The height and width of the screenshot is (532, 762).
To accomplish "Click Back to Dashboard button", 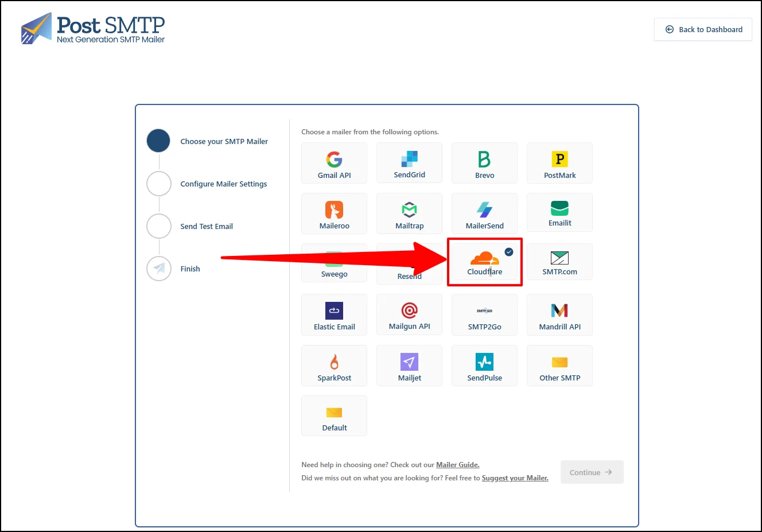I will (x=703, y=29).
